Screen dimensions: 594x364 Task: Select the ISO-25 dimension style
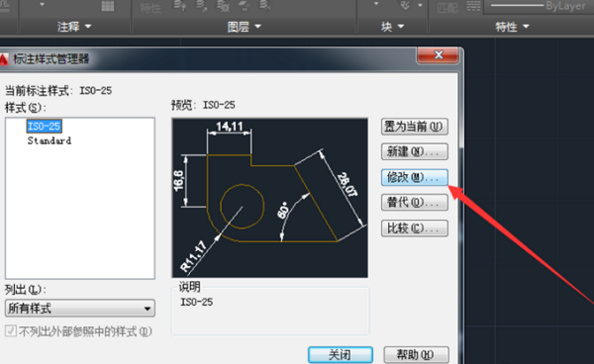pos(44,126)
